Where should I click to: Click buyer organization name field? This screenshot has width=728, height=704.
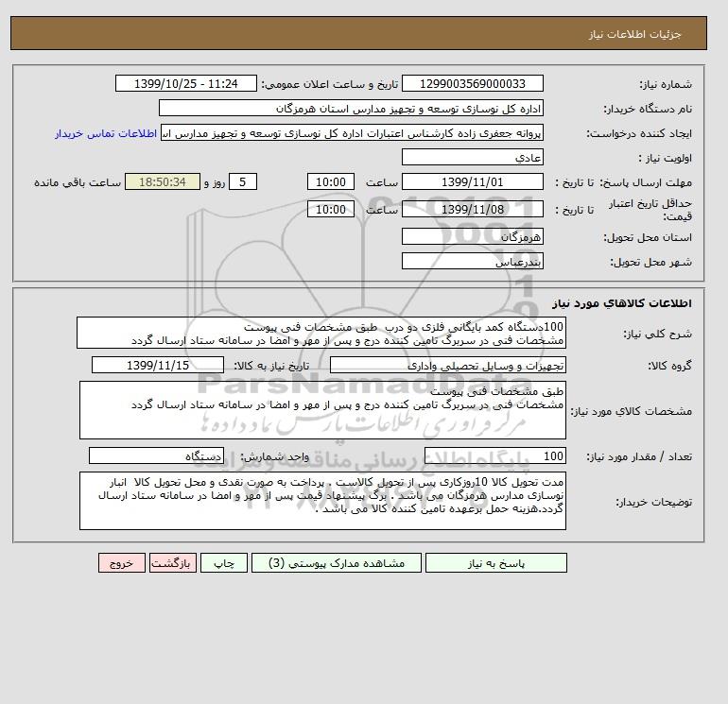351,108
